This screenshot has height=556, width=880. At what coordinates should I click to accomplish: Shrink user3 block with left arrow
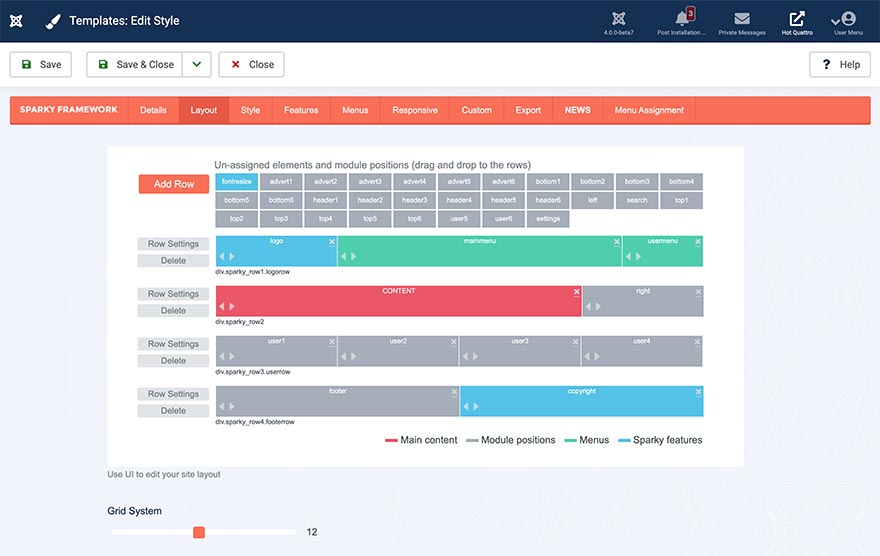[465, 356]
